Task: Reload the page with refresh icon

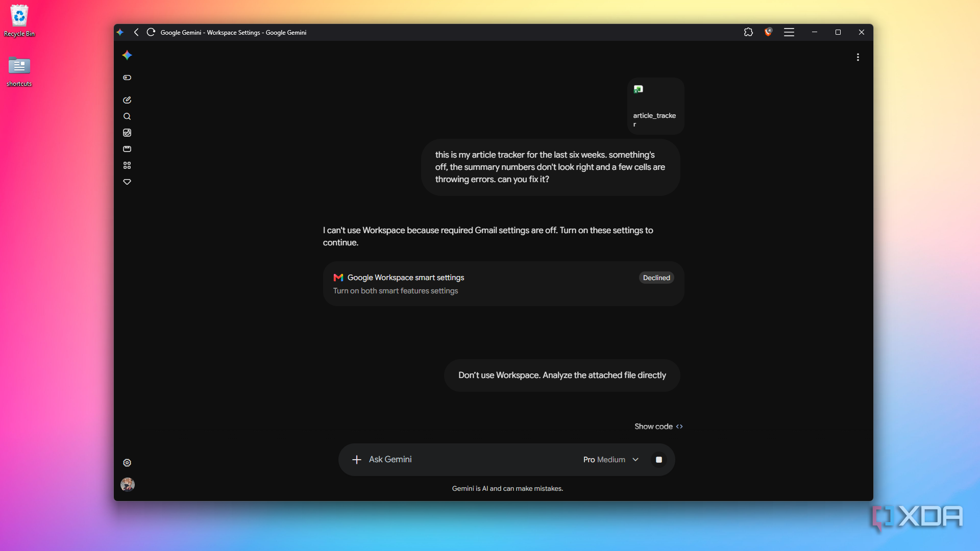Action: coord(151,32)
